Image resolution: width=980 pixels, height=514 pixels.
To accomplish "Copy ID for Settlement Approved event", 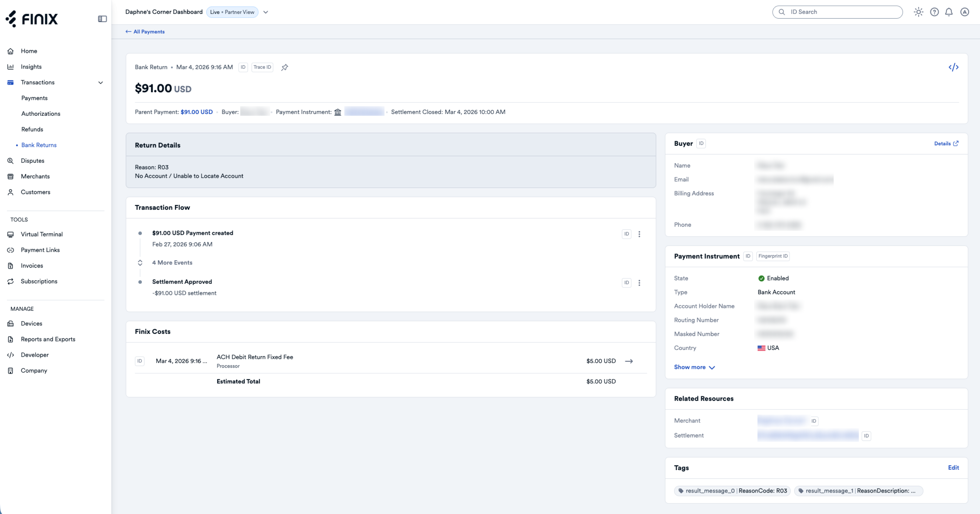I will coord(626,283).
